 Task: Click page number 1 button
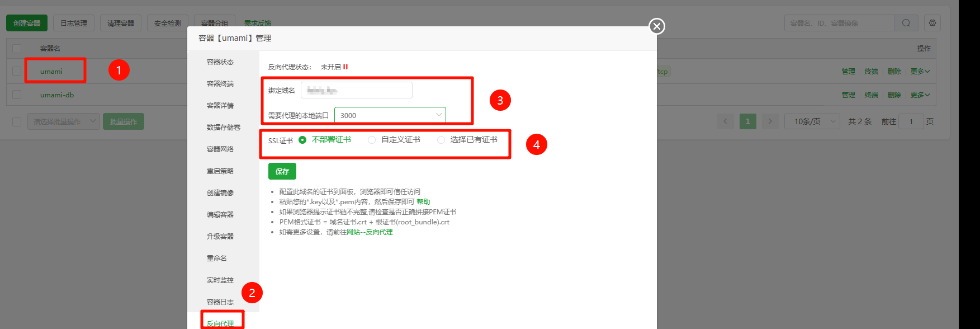coord(748,121)
